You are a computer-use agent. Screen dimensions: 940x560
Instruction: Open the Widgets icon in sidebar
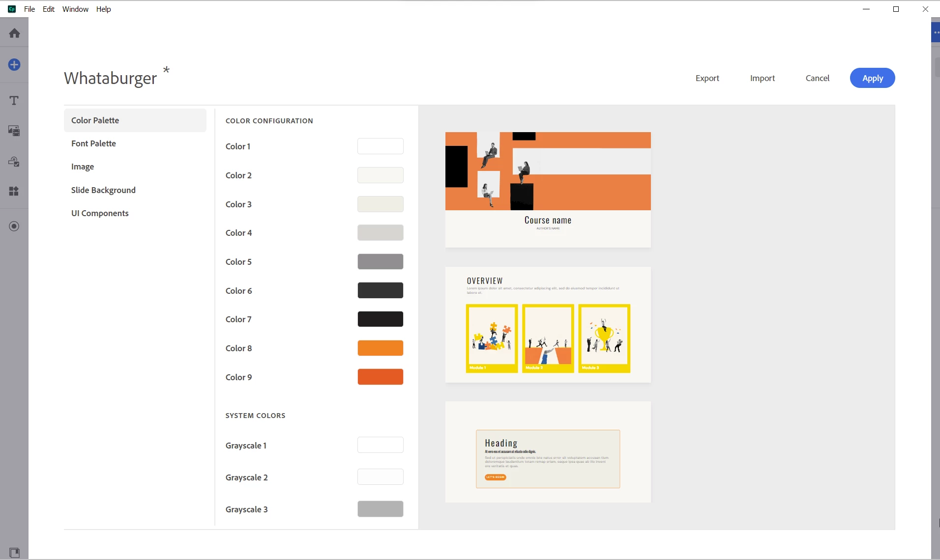pos(14,191)
